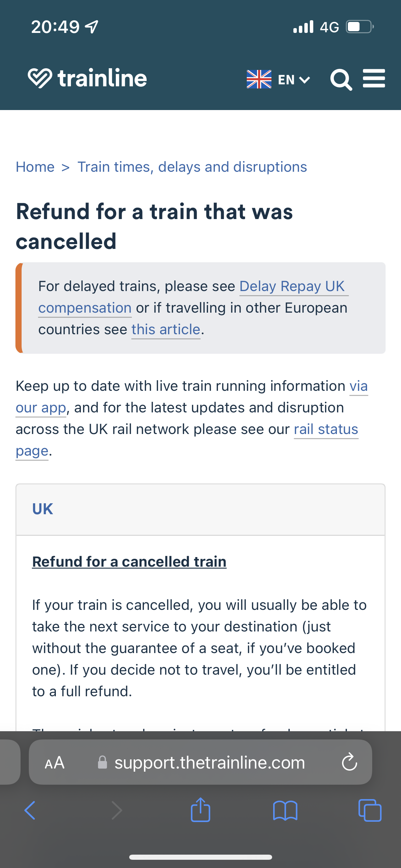Follow the 'this article' link

coord(166,329)
